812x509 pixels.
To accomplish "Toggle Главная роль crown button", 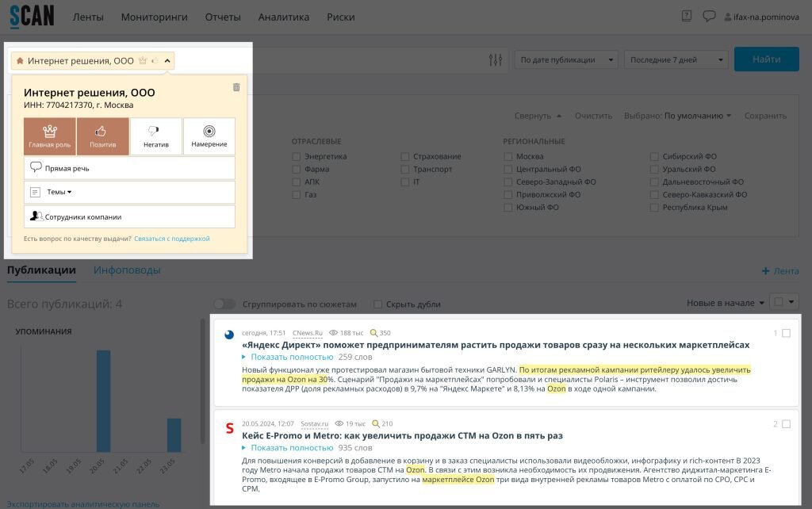I will (x=50, y=136).
